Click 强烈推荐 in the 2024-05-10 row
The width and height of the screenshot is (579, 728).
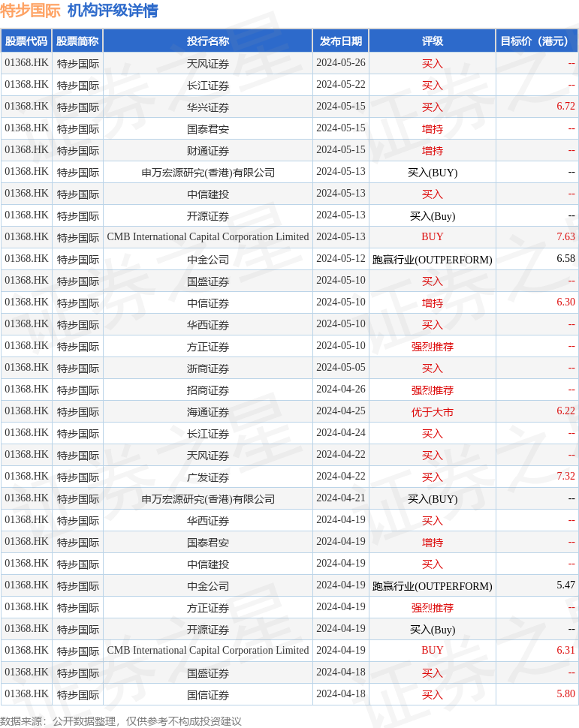[432, 347]
